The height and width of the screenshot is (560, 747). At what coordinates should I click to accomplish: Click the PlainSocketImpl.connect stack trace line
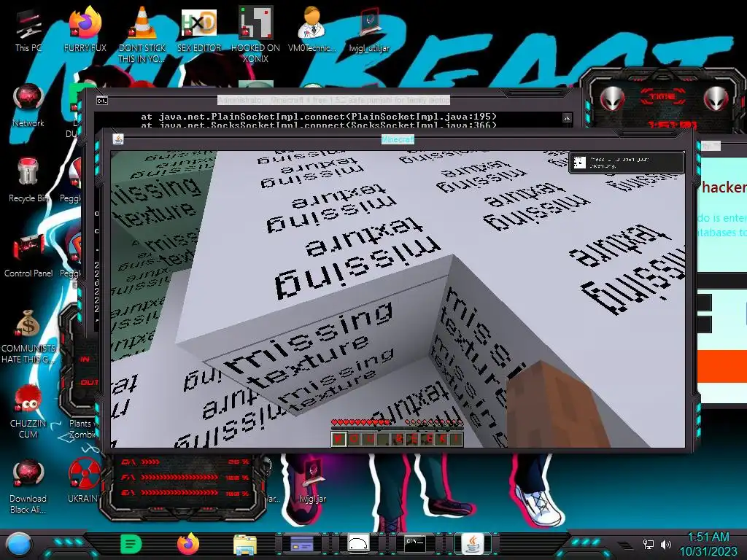point(320,116)
